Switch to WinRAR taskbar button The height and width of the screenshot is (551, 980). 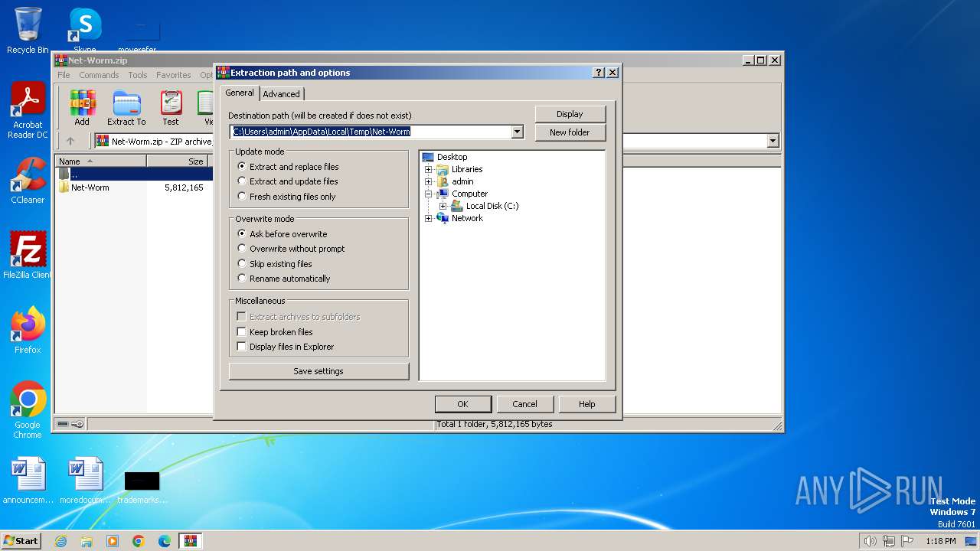(191, 541)
